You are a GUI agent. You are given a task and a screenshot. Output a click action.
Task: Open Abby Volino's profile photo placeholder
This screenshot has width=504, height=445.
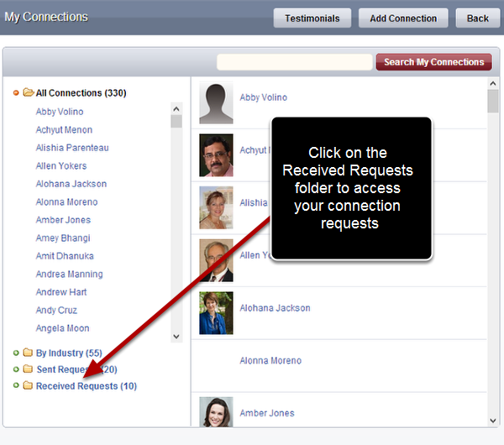click(x=216, y=103)
